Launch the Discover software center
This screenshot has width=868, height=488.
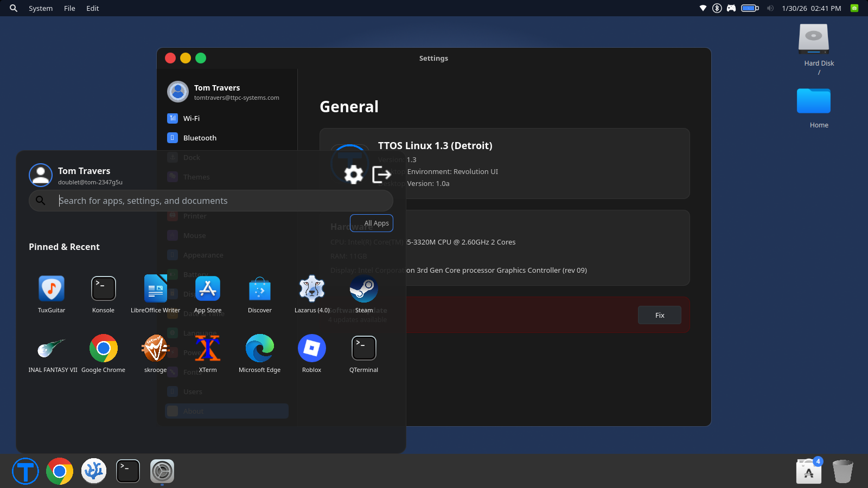(260, 288)
